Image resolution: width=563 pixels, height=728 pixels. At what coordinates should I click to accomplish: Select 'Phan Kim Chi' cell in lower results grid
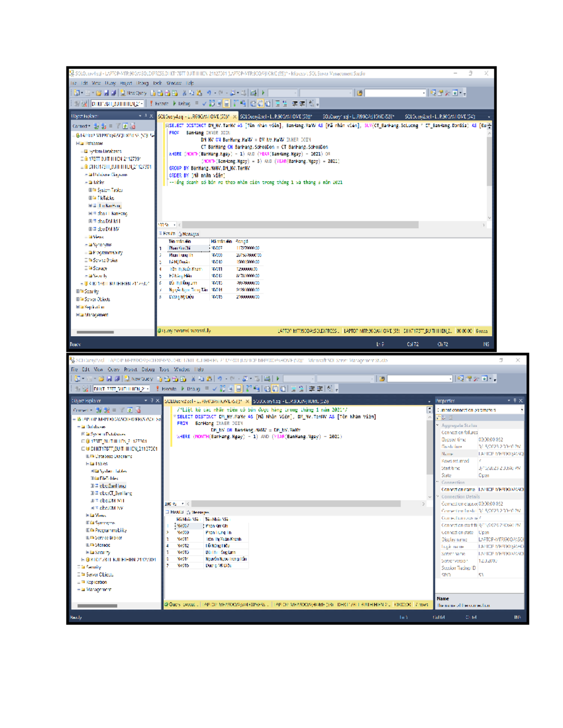225,526
